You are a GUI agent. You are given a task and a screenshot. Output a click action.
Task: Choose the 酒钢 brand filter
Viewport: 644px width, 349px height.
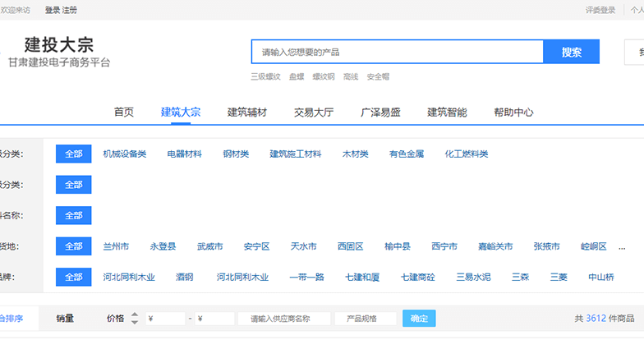point(185,277)
